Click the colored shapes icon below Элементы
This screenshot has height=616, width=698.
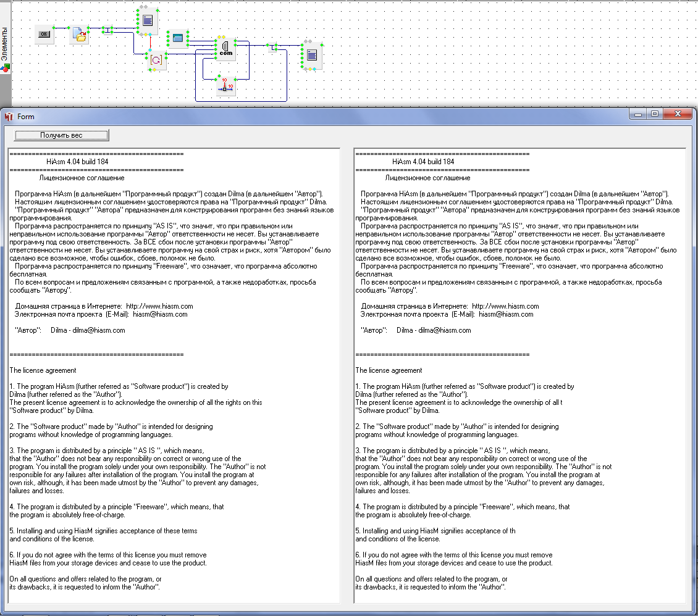6,67
